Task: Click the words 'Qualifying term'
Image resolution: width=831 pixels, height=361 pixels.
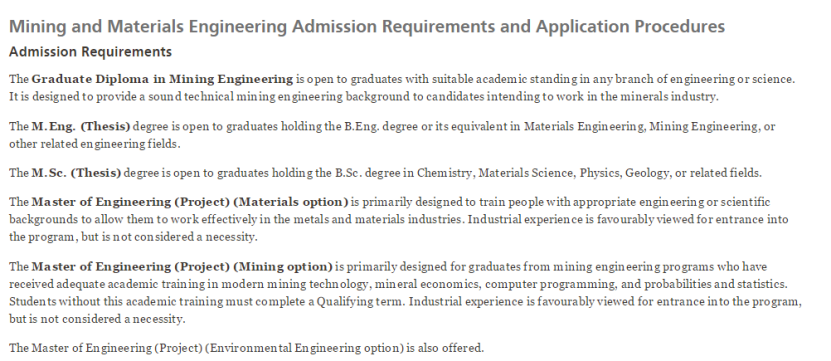Action: (x=360, y=302)
